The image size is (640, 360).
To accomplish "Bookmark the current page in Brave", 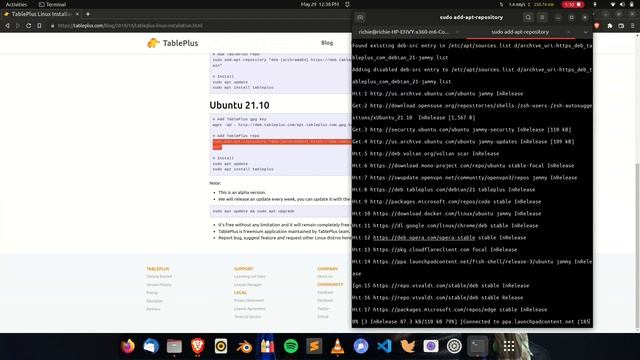I will (x=39, y=26).
